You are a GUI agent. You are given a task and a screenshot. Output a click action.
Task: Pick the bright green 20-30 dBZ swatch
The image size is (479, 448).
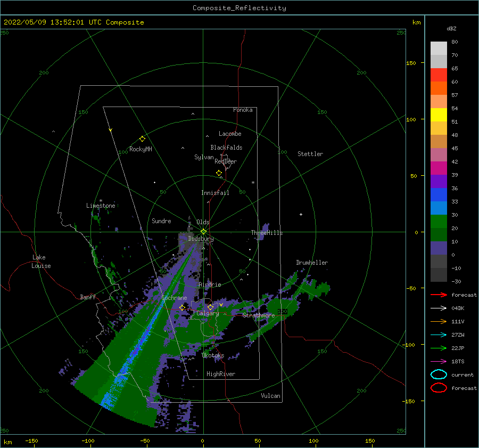pos(439,222)
